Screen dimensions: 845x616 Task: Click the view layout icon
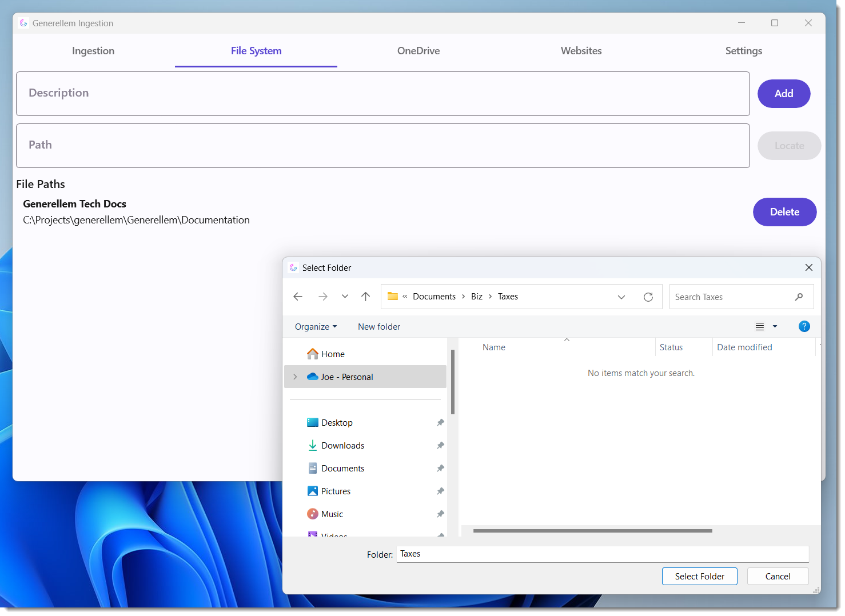(x=760, y=327)
